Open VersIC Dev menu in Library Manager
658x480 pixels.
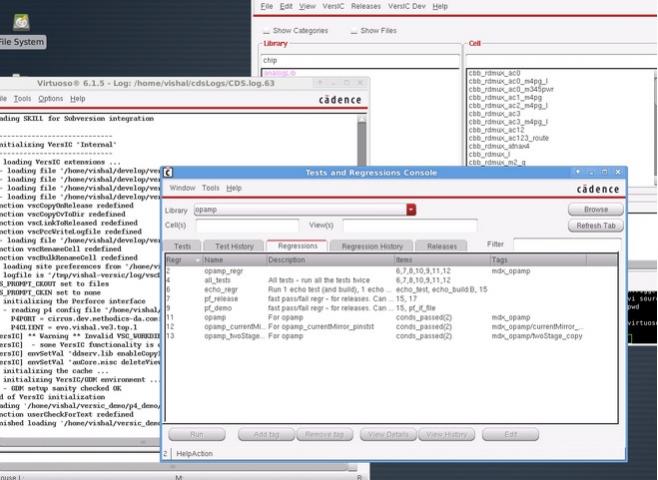click(x=407, y=6)
